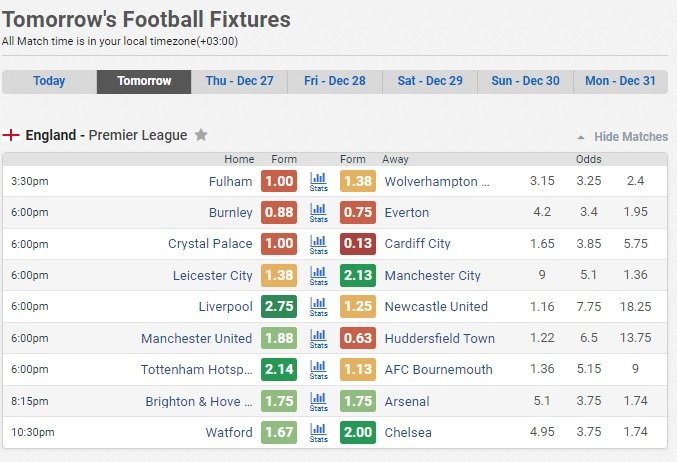Select home odds 1.16 for Liverpool

[542, 307]
